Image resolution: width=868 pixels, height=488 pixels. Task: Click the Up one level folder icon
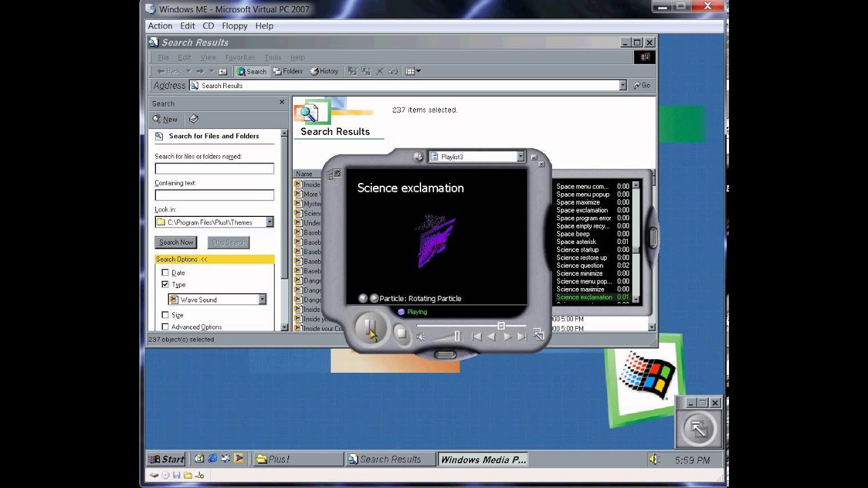click(x=222, y=71)
